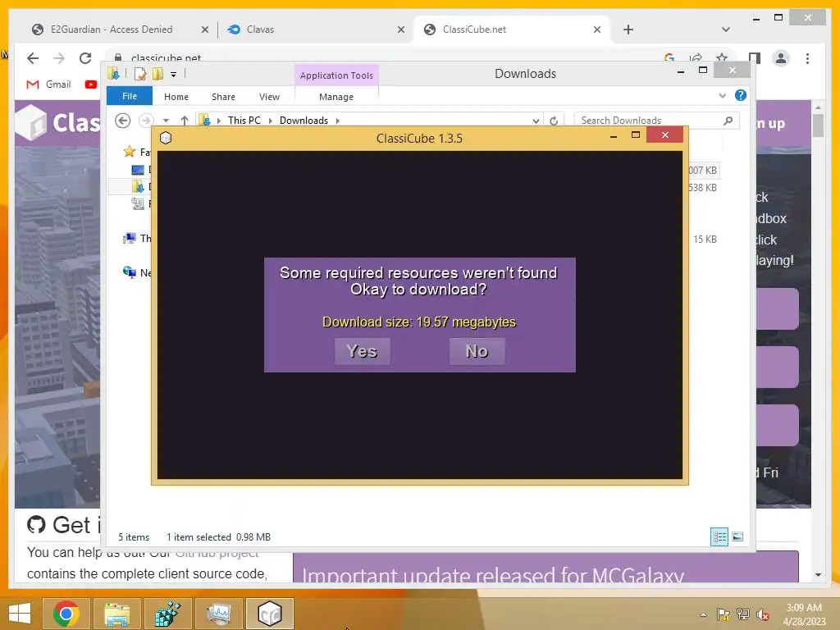This screenshot has height=630, width=840.
Task: Go back in File Explorer
Action: point(123,121)
